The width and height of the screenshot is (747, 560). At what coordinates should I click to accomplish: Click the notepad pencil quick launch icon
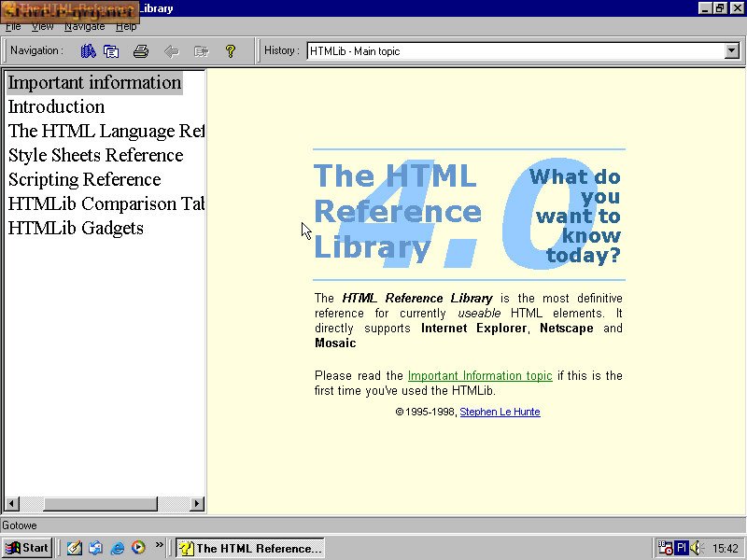(75, 548)
